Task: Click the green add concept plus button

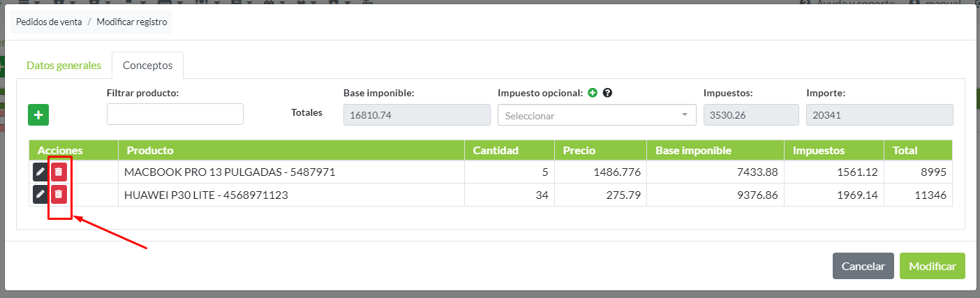Action: pos(38,115)
